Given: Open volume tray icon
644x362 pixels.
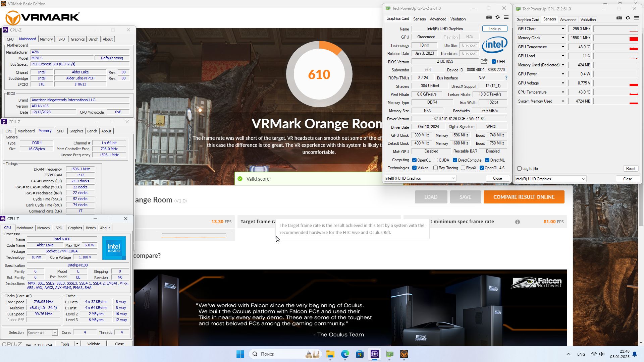Looking at the screenshot, I should click(x=601, y=354).
